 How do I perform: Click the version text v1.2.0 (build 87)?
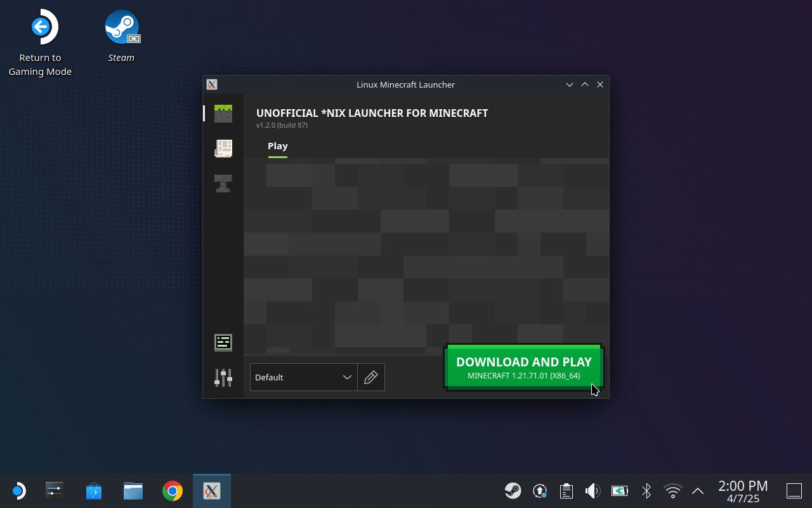click(x=282, y=125)
